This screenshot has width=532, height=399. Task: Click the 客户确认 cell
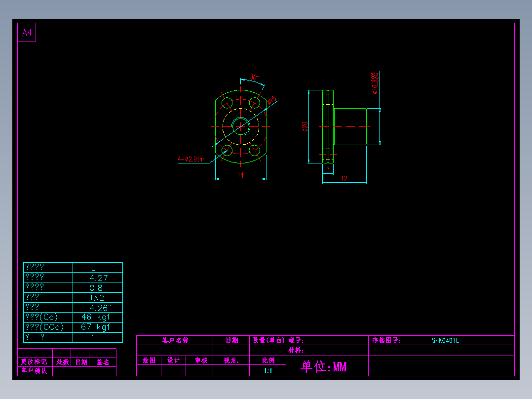click(34, 371)
